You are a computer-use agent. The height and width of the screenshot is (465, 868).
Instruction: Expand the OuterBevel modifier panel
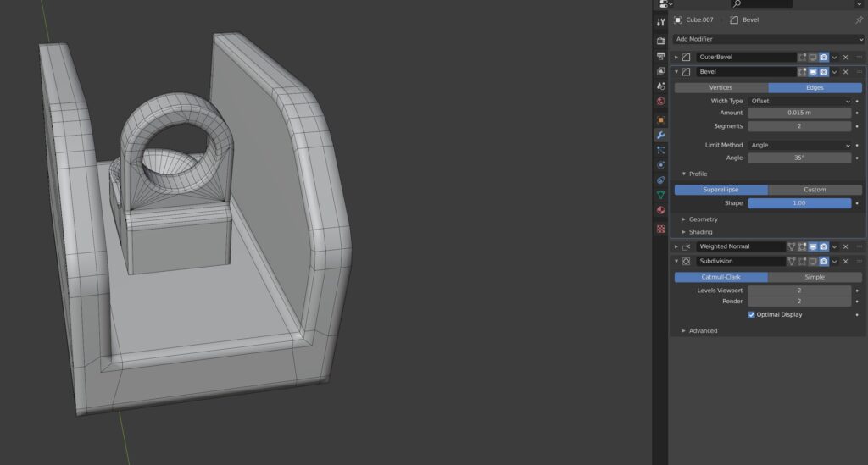coord(676,57)
